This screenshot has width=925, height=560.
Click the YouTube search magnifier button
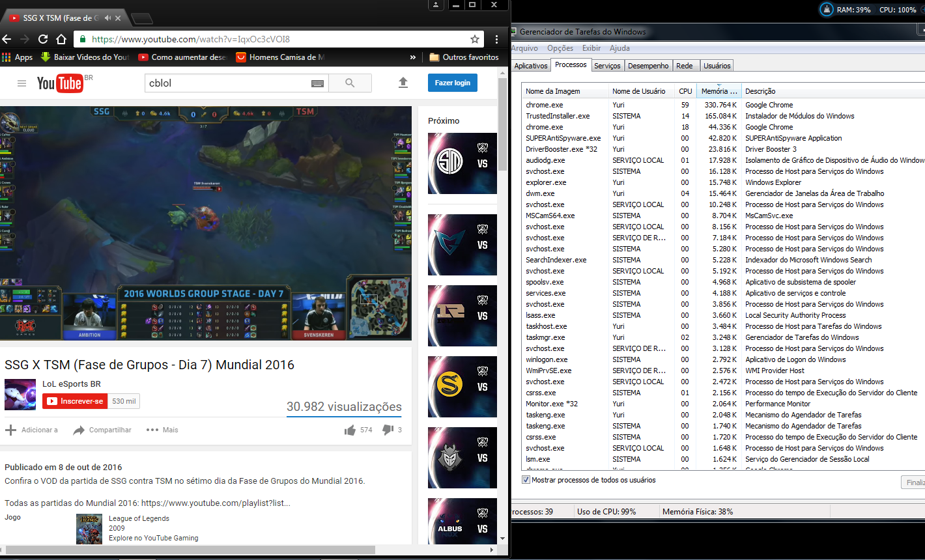click(350, 83)
